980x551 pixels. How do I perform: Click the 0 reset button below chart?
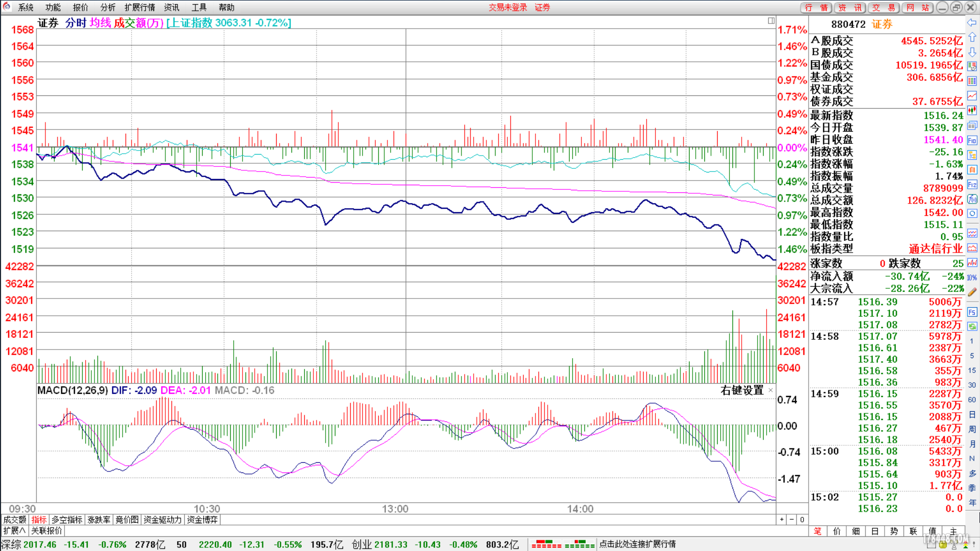coord(802,519)
